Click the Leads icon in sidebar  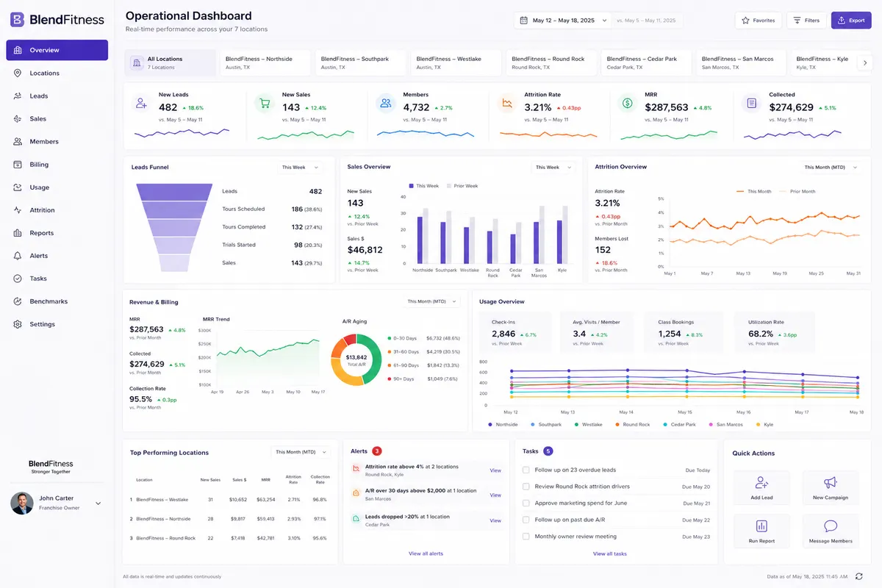(18, 96)
